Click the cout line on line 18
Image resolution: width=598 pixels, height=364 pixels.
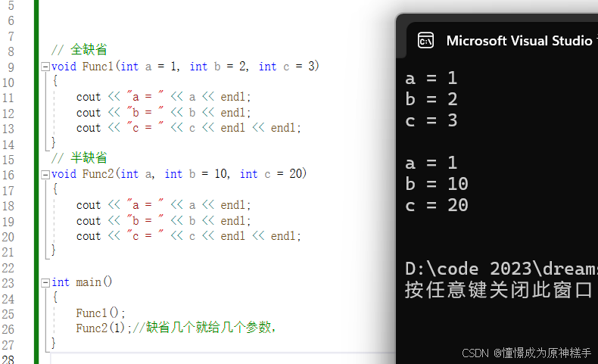pyautogui.click(x=164, y=205)
